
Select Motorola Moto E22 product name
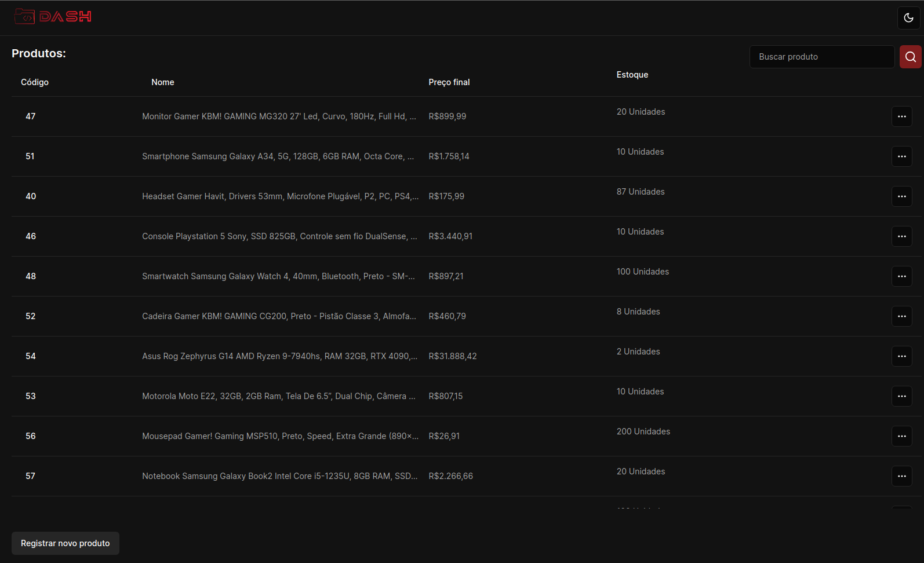point(279,396)
